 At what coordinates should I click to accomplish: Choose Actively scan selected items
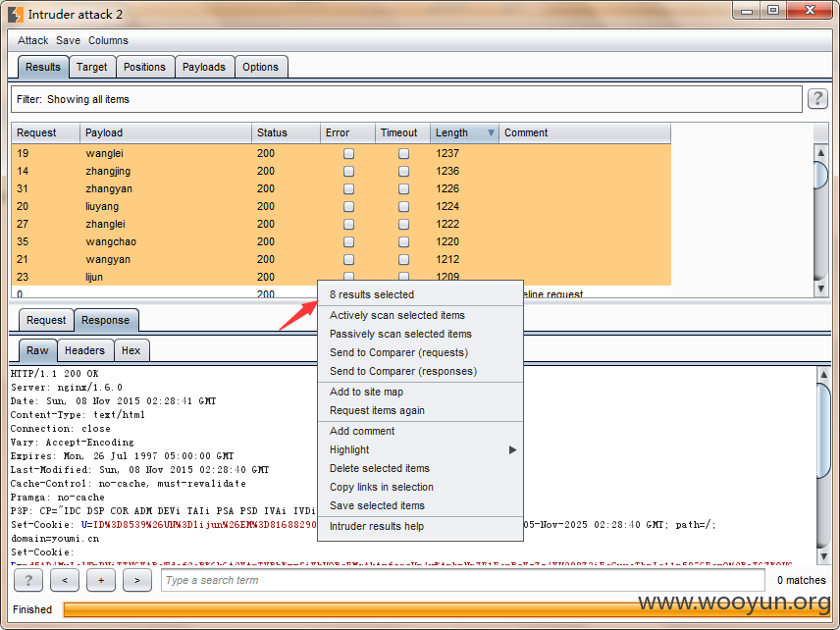(x=421, y=316)
